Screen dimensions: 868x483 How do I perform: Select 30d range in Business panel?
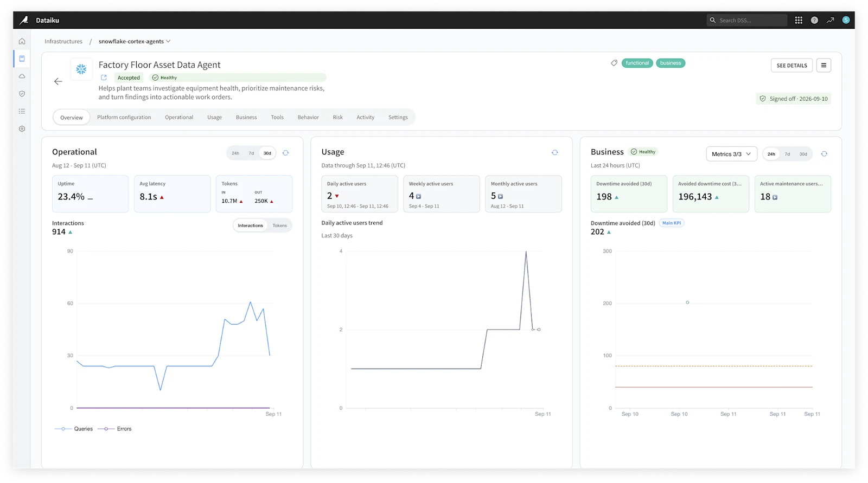point(803,154)
